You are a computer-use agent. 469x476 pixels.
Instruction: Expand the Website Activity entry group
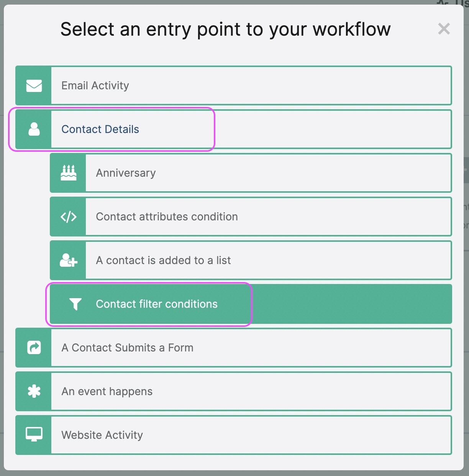[102, 435]
